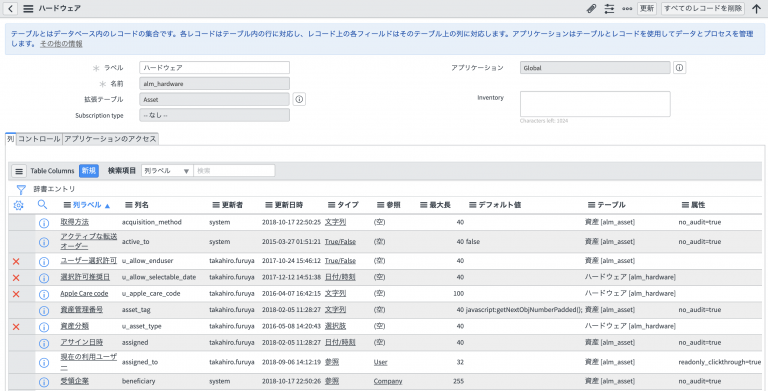
Task: Preview the assigned_to record info
Action: point(44,363)
